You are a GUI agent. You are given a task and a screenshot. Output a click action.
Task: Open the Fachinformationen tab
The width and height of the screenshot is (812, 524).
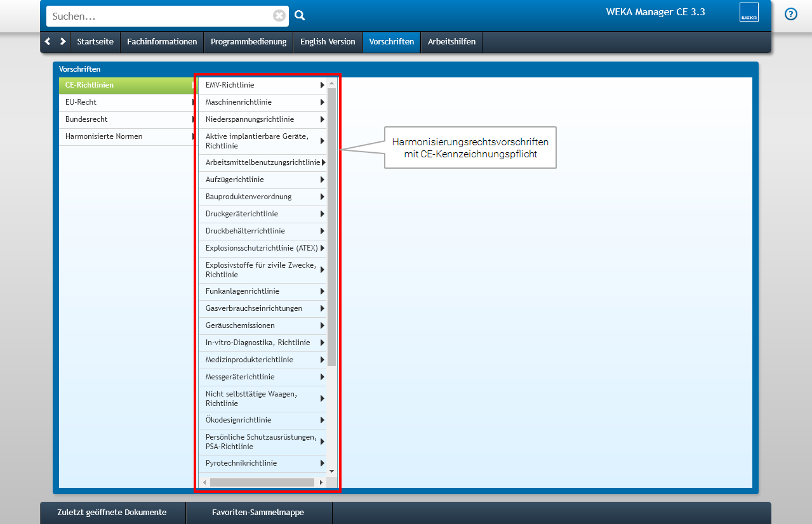point(162,42)
